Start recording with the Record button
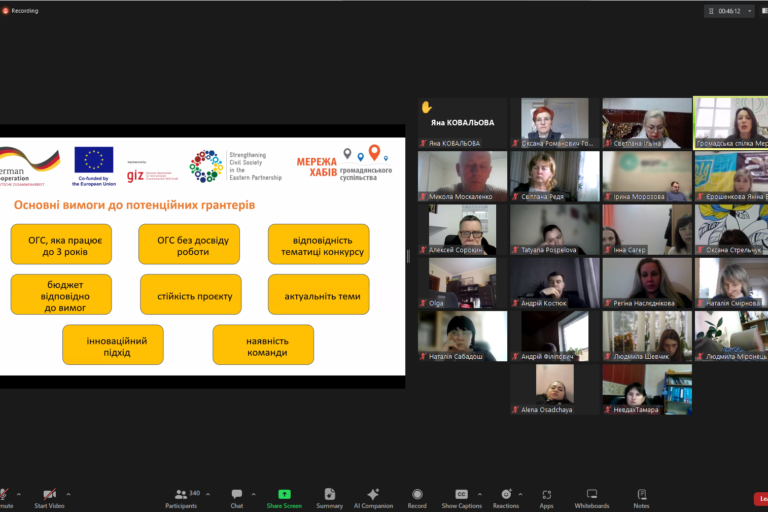The width and height of the screenshot is (768, 512). pyautogui.click(x=417, y=499)
